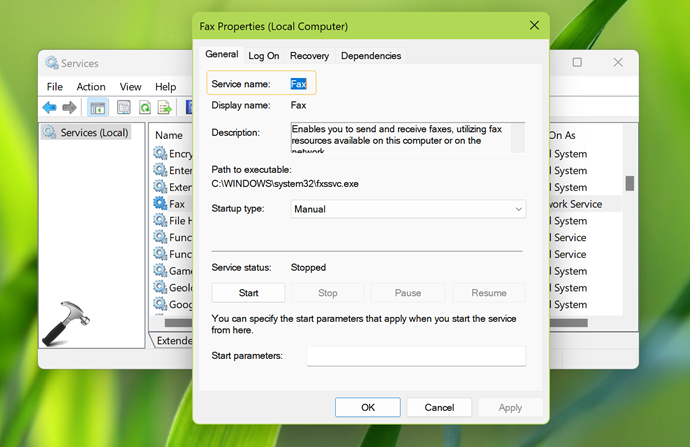This screenshot has width=690, height=447.
Task: Sort services by the Name column header
Action: tap(168, 135)
